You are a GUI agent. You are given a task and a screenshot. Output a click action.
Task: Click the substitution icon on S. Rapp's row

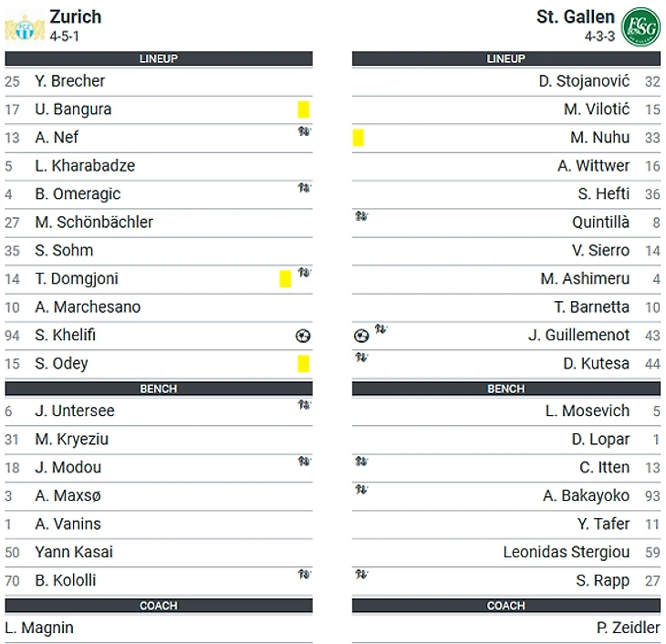pos(361,575)
